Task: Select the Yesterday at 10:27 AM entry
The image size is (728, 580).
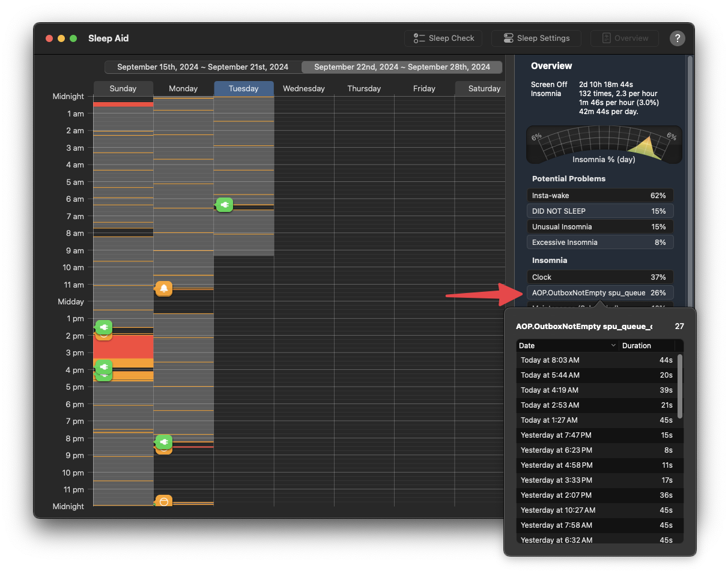Action: pos(596,510)
